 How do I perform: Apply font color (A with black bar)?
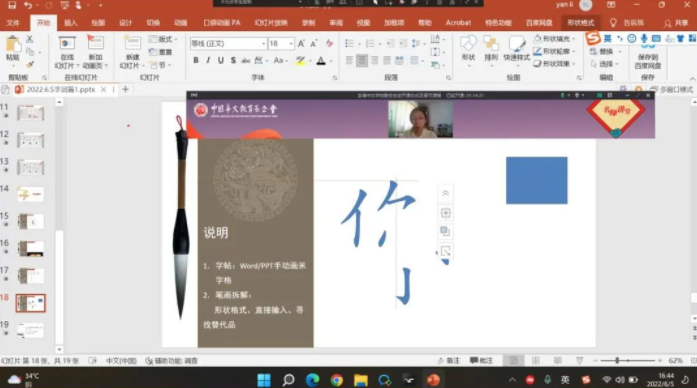321,61
